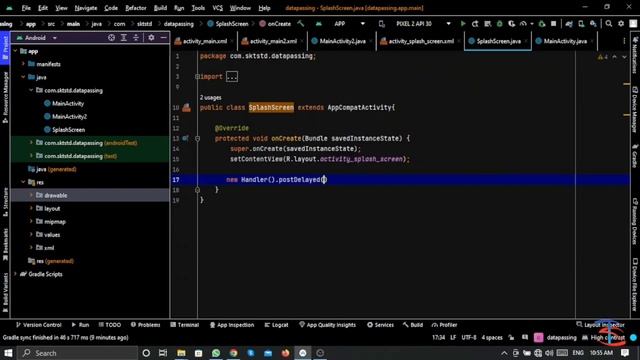The width and height of the screenshot is (640, 360).
Task: Expand all in Project panel
Action: tap(124, 38)
